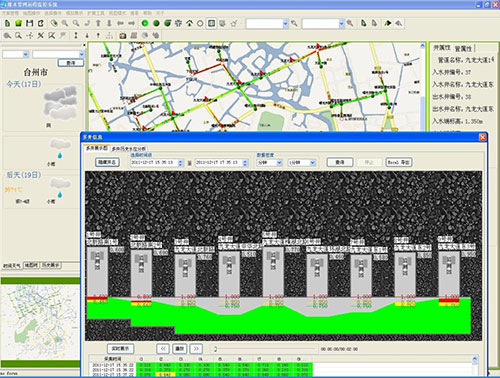Select the history display tab under the left panel
Viewport: 500px width, 378px height.
point(51,266)
